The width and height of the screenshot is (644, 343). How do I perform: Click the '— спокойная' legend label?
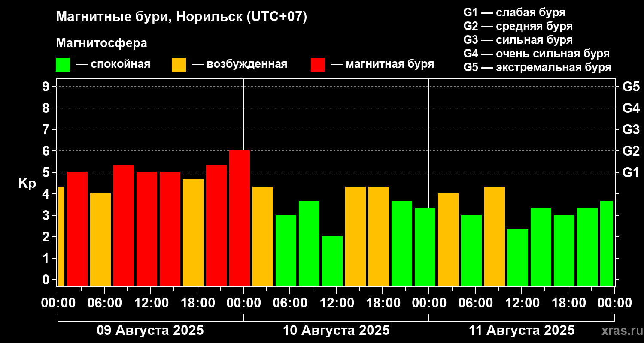113,64
